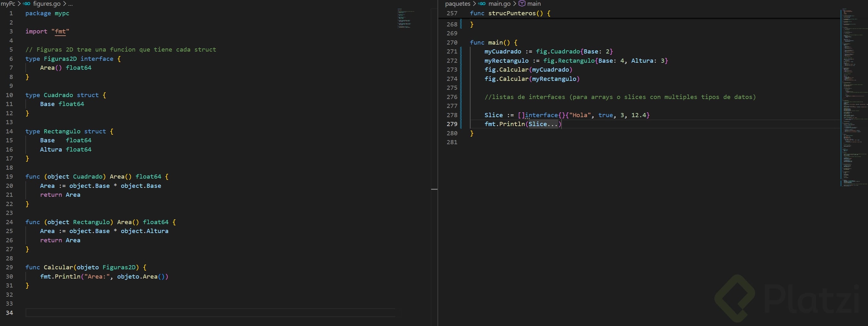Click 'Altura: 3' on line 272

648,61
